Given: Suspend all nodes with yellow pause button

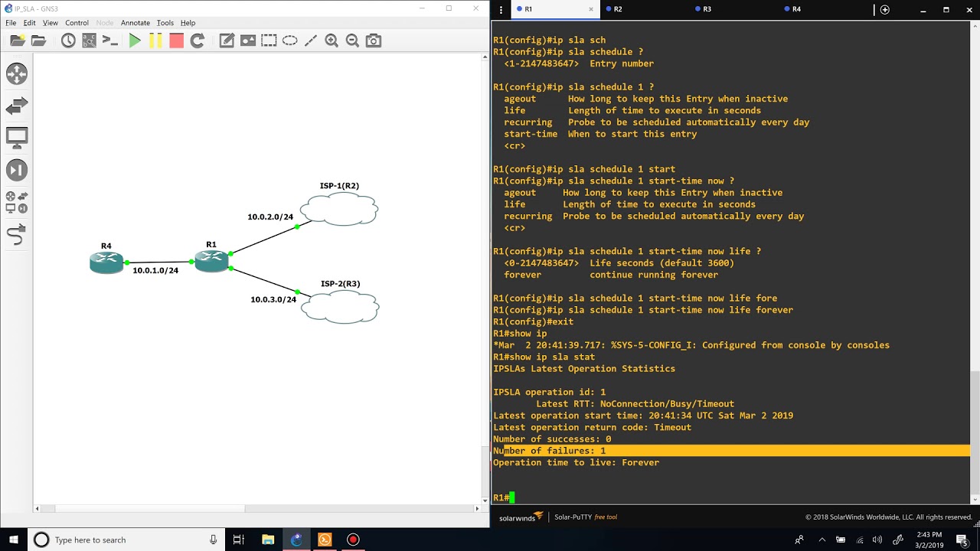Looking at the screenshot, I should click(155, 41).
